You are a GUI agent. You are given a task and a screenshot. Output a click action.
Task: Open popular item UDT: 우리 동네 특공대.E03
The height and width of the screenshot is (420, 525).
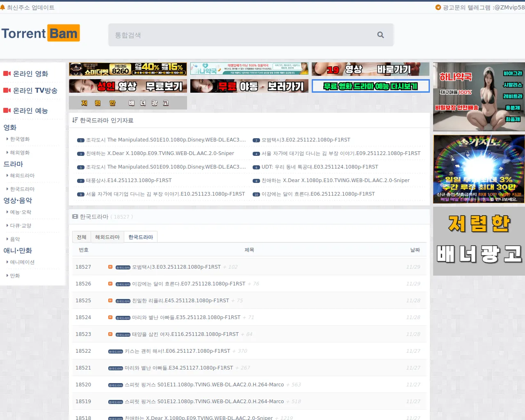(x=320, y=167)
